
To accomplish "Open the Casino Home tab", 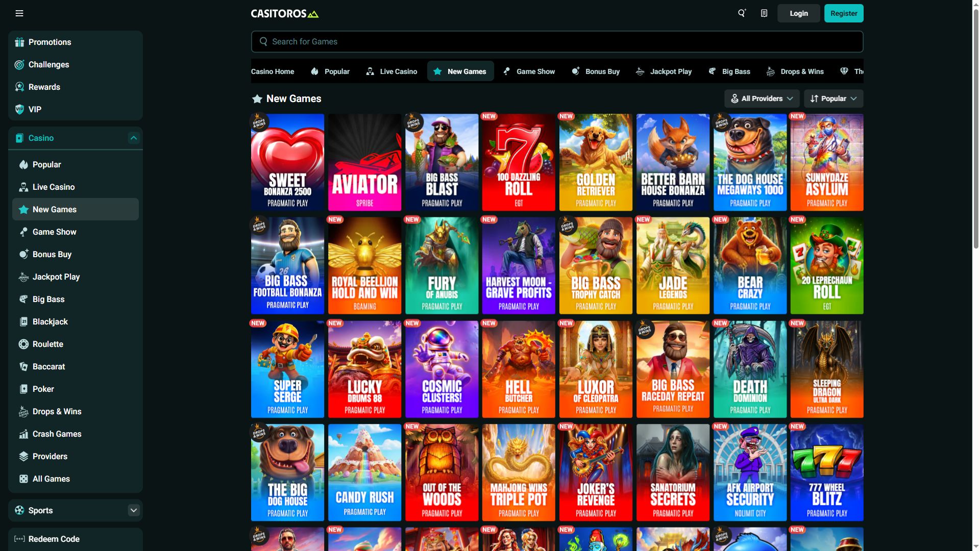I will point(273,71).
